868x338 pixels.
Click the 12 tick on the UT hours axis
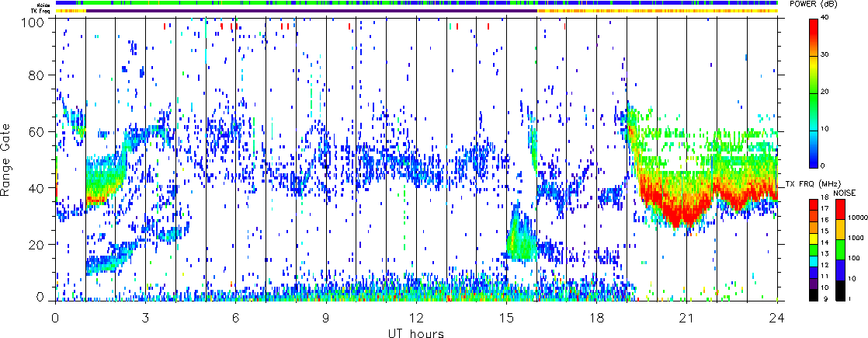coord(416,318)
